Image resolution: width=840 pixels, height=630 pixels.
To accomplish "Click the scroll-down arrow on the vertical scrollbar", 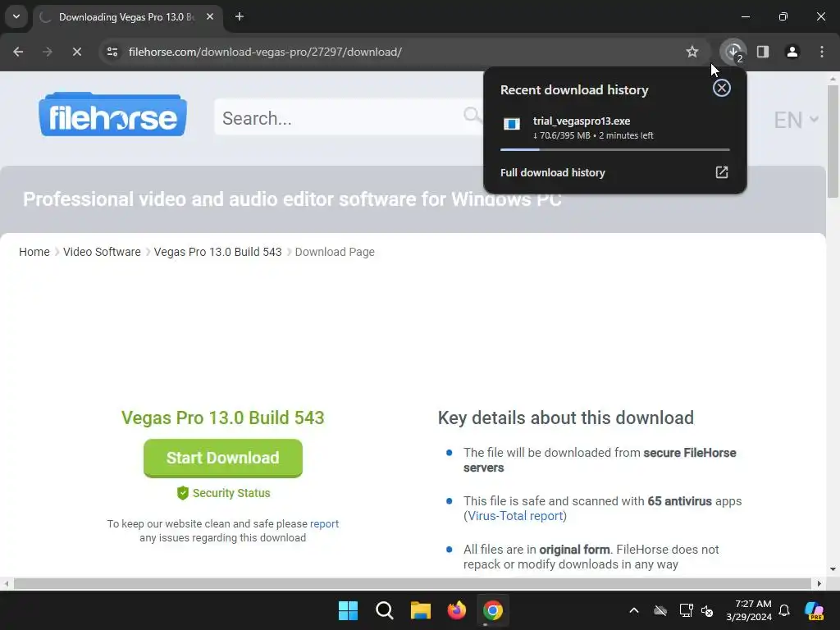I will [x=833, y=569].
